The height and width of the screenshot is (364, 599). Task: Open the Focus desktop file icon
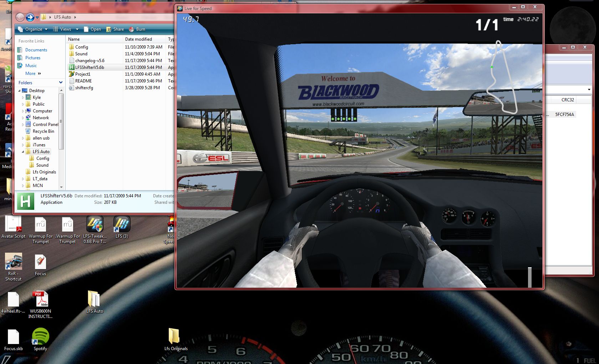click(x=40, y=265)
